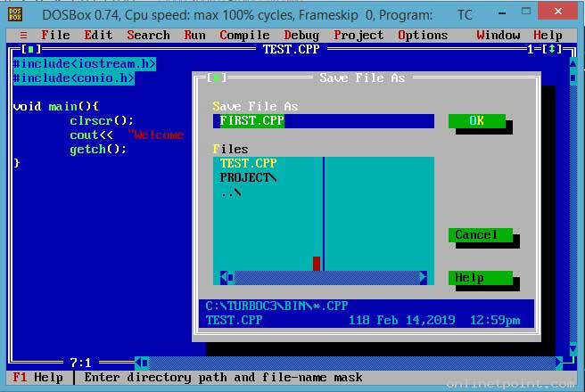Click the editor vertical scrollbar down arrow
The image size is (585, 392).
pyautogui.click(x=573, y=348)
